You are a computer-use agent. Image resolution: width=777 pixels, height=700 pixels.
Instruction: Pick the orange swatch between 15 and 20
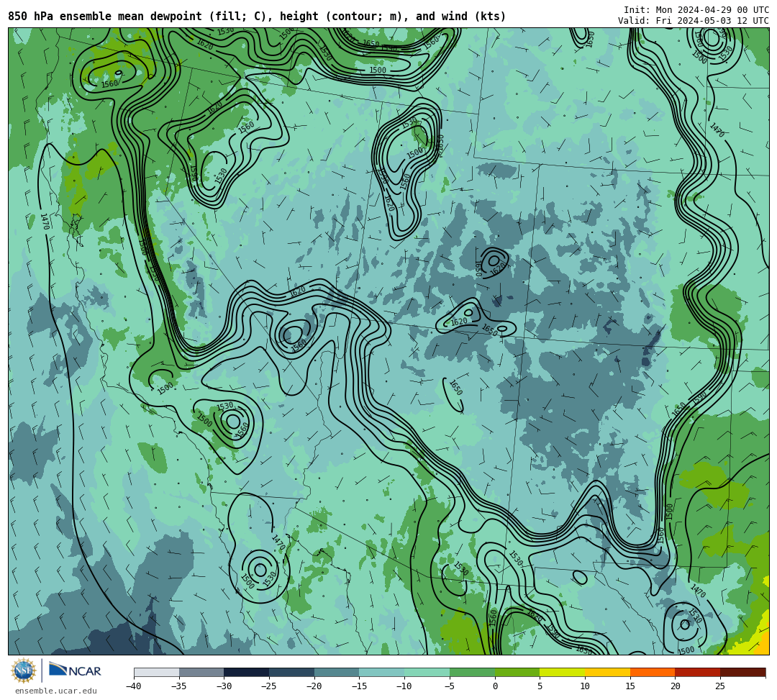[x=652, y=672]
